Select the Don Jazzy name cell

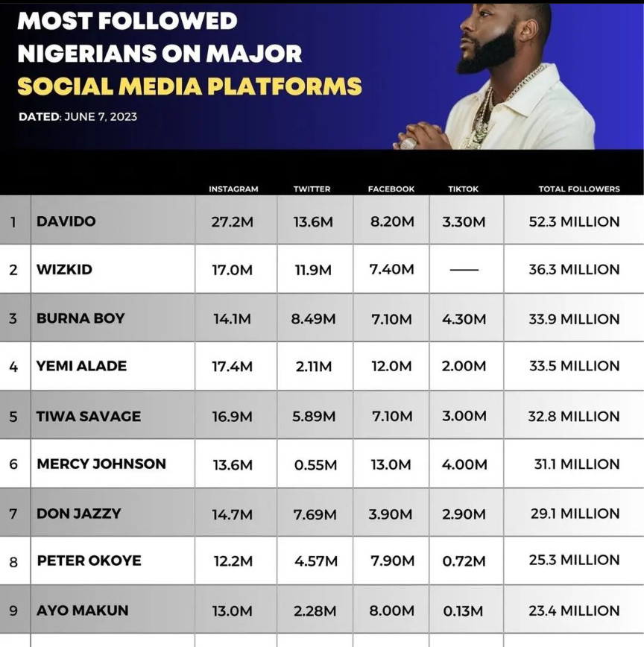[x=78, y=513]
